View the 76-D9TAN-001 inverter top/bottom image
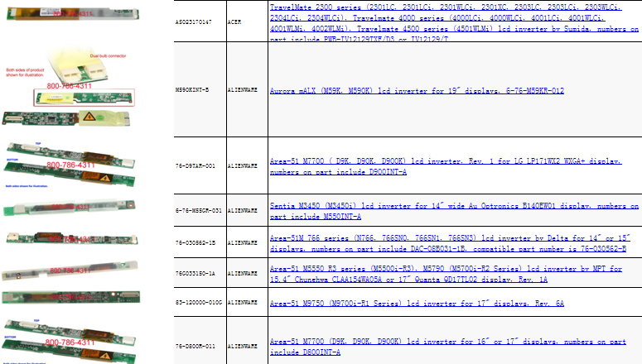This screenshot has height=364, width=642. pos(70,165)
